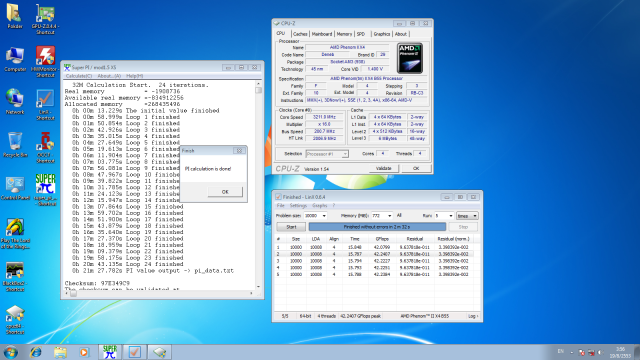Expand the Run count dropdown in LinX

[451, 216]
